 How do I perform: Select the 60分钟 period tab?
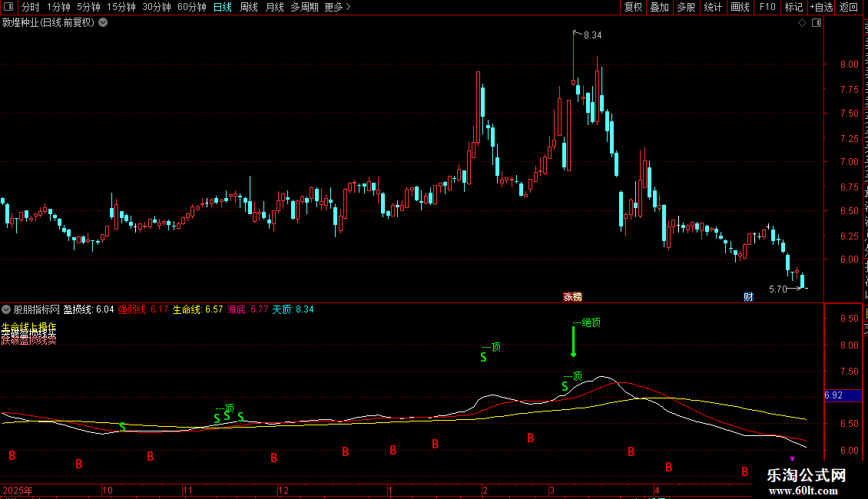point(192,7)
